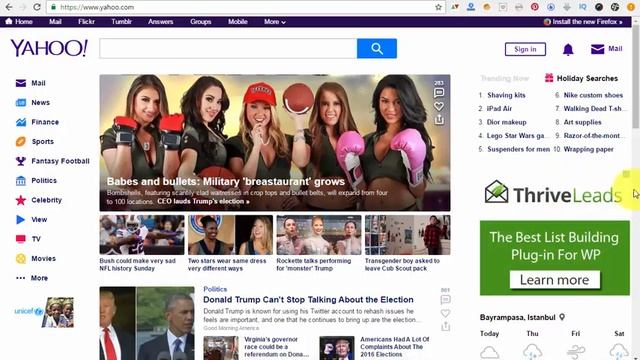
Task: Click the page vertical scrollbar thumb
Action: click(636, 78)
